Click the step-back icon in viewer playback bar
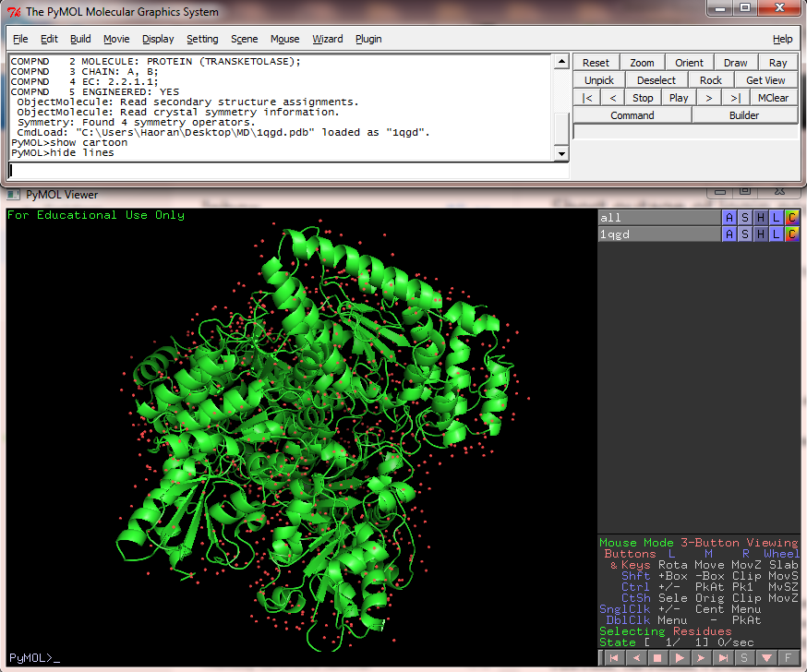 tap(636, 657)
